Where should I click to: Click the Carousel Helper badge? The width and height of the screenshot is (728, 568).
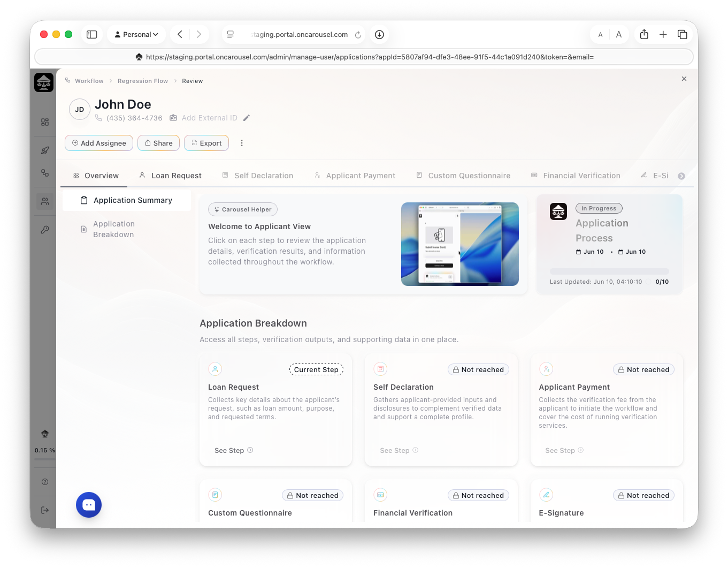pos(243,209)
